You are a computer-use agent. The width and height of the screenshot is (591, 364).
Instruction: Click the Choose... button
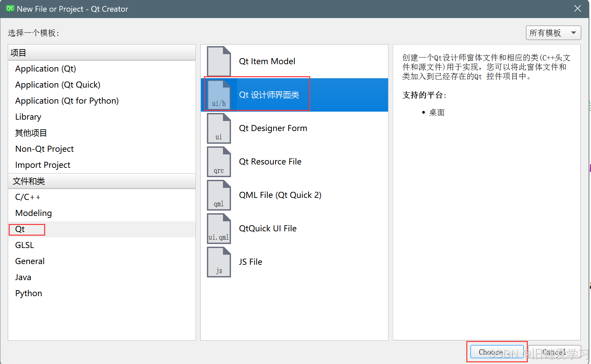(x=497, y=352)
